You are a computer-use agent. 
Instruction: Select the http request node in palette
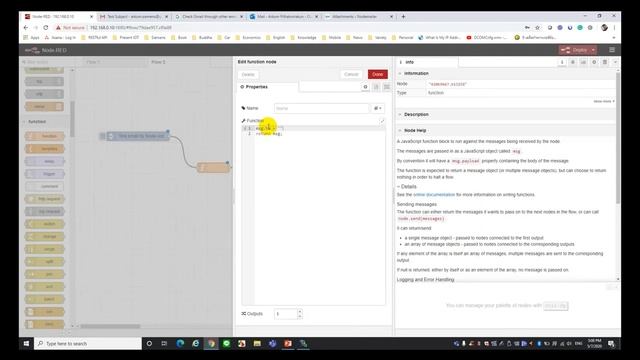pyautogui.click(x=44, y=199)
